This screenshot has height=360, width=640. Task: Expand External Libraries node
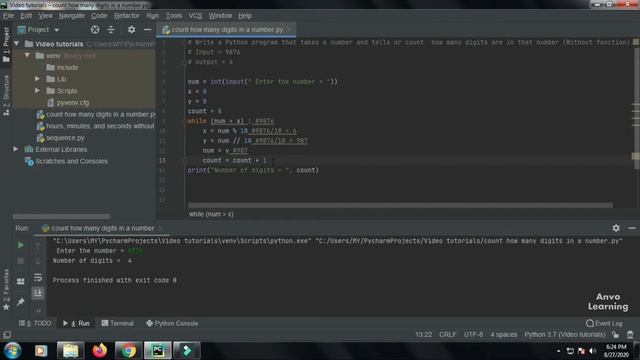(x=16, y=149)
